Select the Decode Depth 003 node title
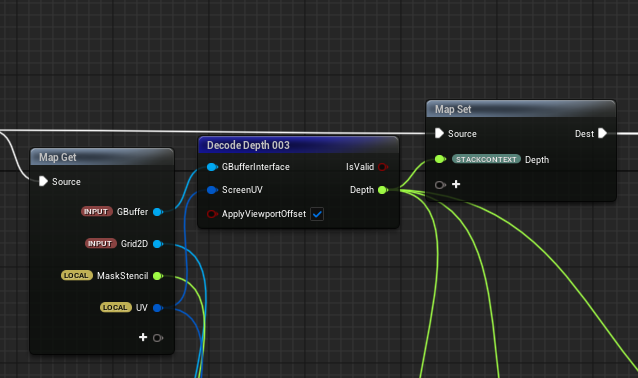 (x=248, y=145)
